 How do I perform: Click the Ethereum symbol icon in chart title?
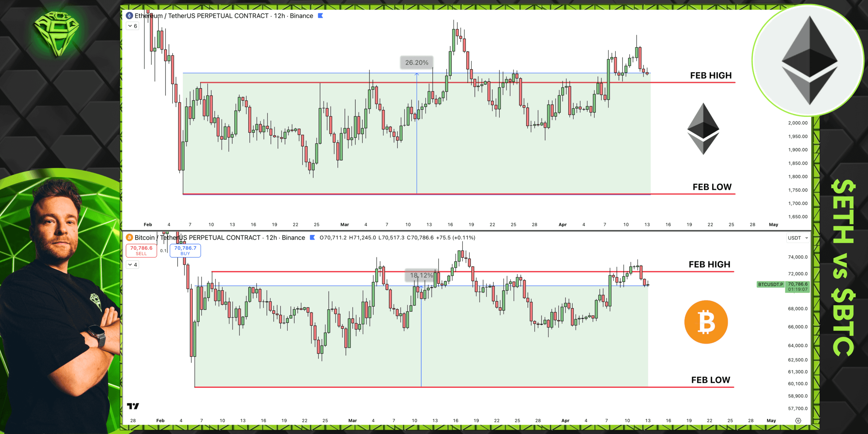click(x=129, y=16)
